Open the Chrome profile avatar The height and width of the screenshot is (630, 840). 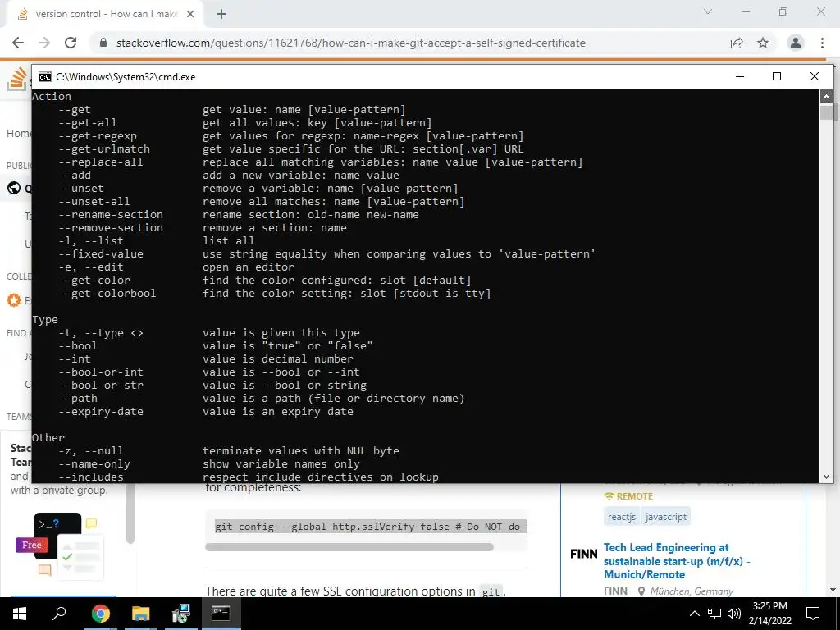click(x=796, y=43)
